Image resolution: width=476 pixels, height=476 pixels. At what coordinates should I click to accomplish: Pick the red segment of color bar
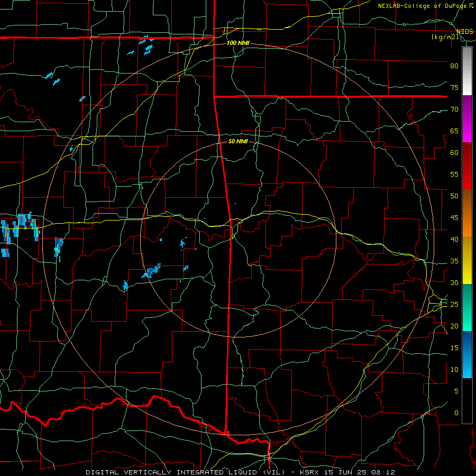click(x=467, y=166)
